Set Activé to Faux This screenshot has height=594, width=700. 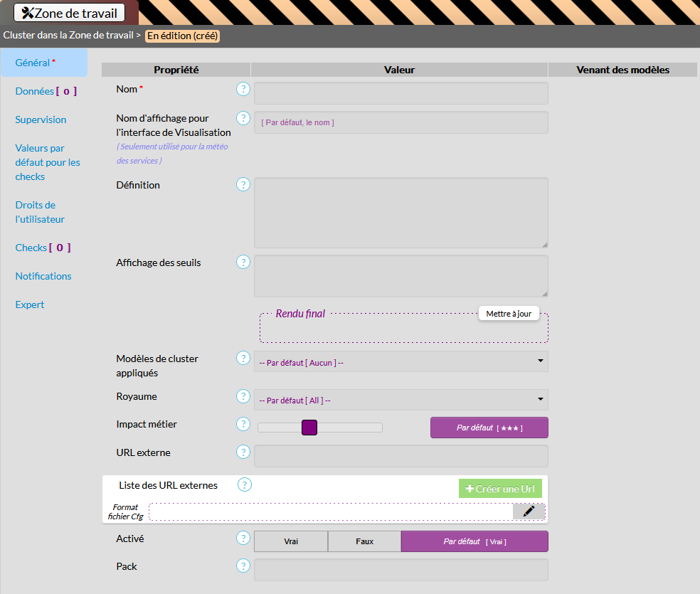pyautogui.click(x=364, y=541)
